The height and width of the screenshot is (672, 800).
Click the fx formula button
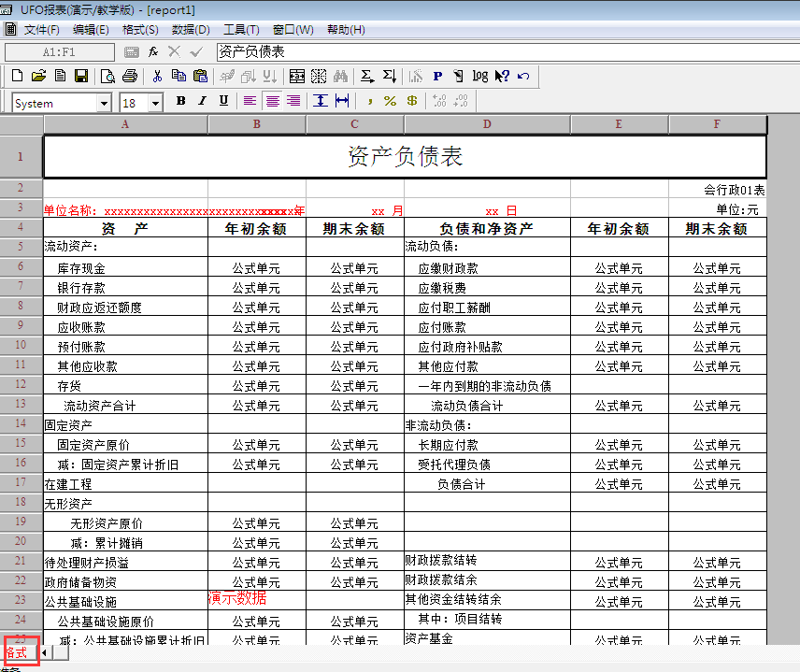153,51
